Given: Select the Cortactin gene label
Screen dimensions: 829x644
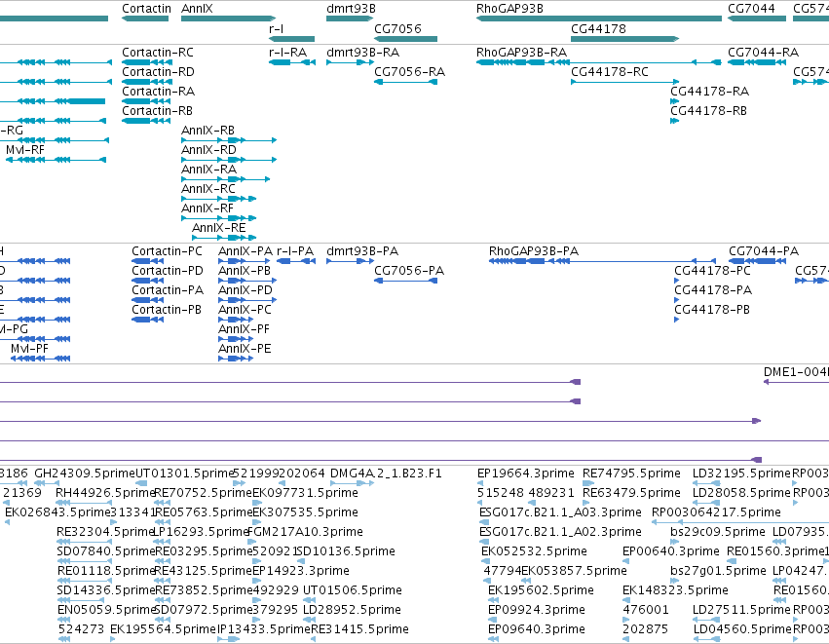Looking at the screenshot, I should point(146,9).
